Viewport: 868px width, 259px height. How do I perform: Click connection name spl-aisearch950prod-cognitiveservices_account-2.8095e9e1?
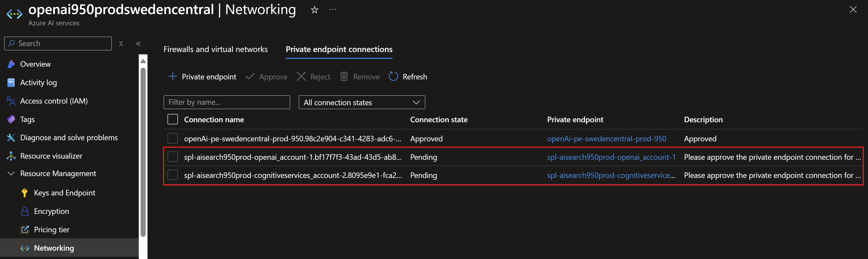pos(293,175)
